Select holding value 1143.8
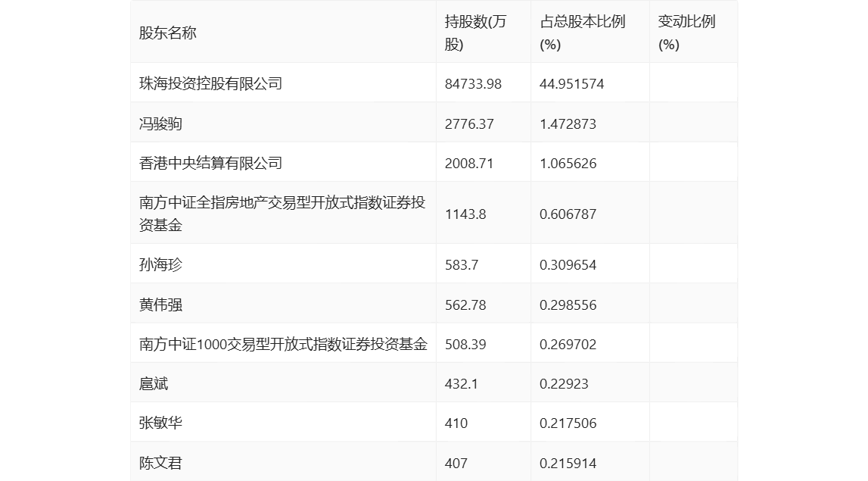 [x=465, y=214]
